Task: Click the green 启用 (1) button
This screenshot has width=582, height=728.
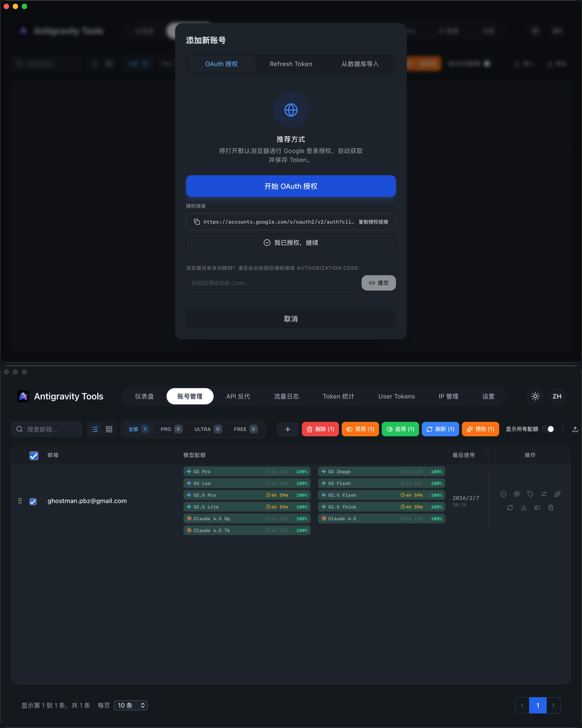Action: (400, 429)
